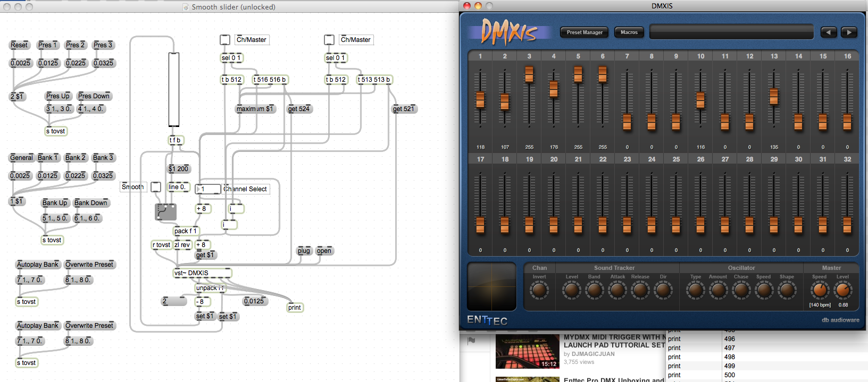Trigger the Pres 3 message box

pos(103,45)
